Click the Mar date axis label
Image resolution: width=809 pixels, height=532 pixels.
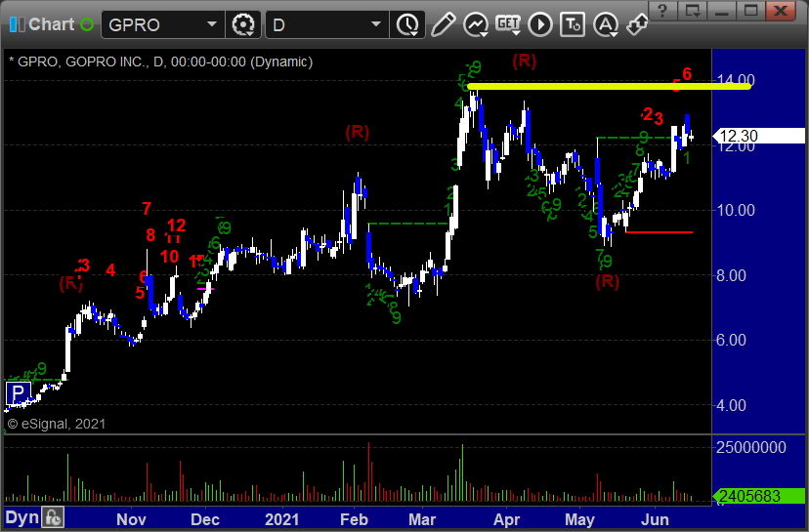tap(422, 519)
